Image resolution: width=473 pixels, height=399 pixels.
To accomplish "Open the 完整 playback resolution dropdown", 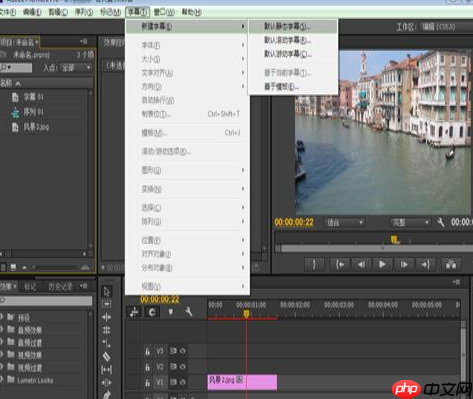I will [x=410, y=222].
